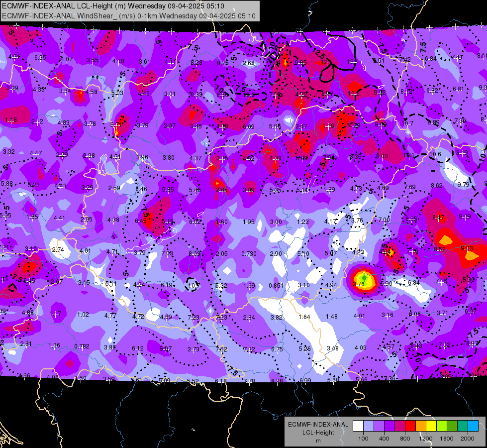
Task: Click the wind shear value 0.730
Action: pos(249,254)
